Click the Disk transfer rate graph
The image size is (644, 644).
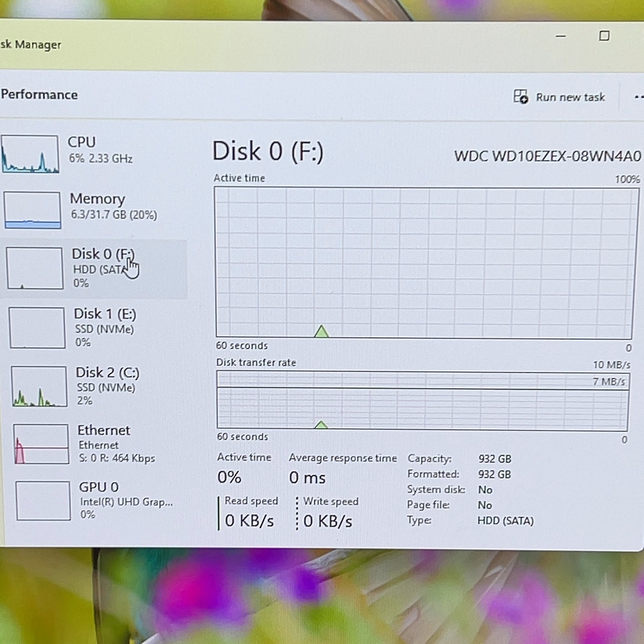pos(422,401)
